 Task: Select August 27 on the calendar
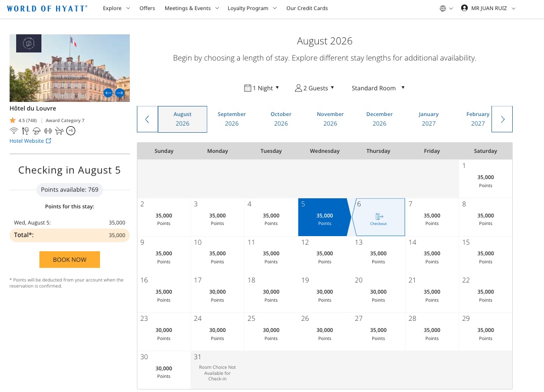pyautogui.click(x=378, y=332)
